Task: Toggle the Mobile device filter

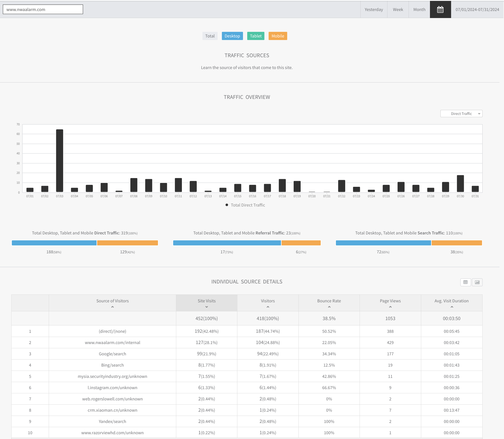Action: [278, 36]
